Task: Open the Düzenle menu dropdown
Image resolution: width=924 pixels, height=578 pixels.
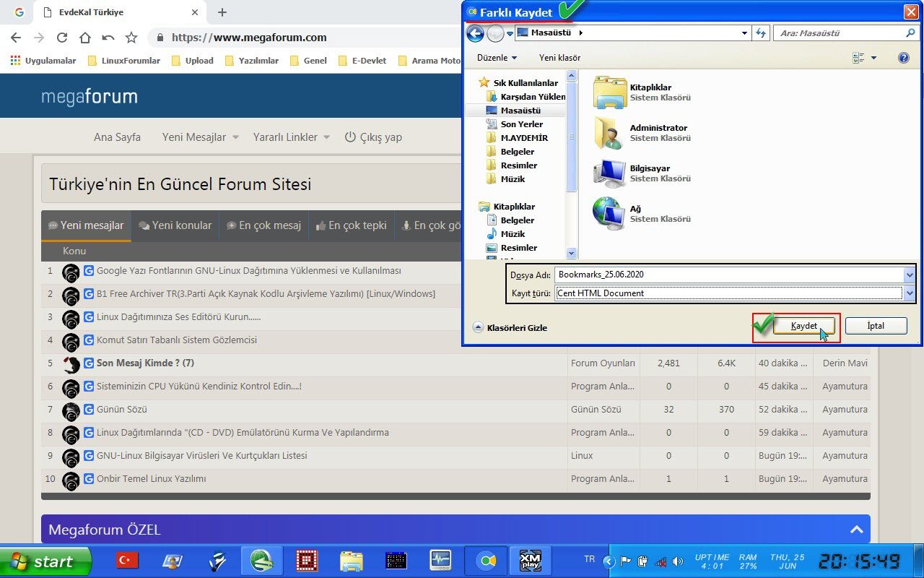Action: 497,58
